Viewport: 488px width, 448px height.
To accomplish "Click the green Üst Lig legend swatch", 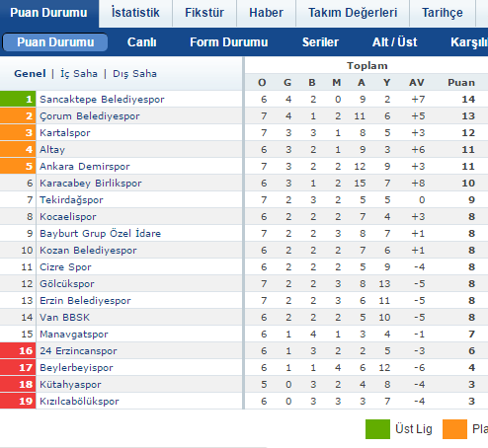I will coord(377,429).
